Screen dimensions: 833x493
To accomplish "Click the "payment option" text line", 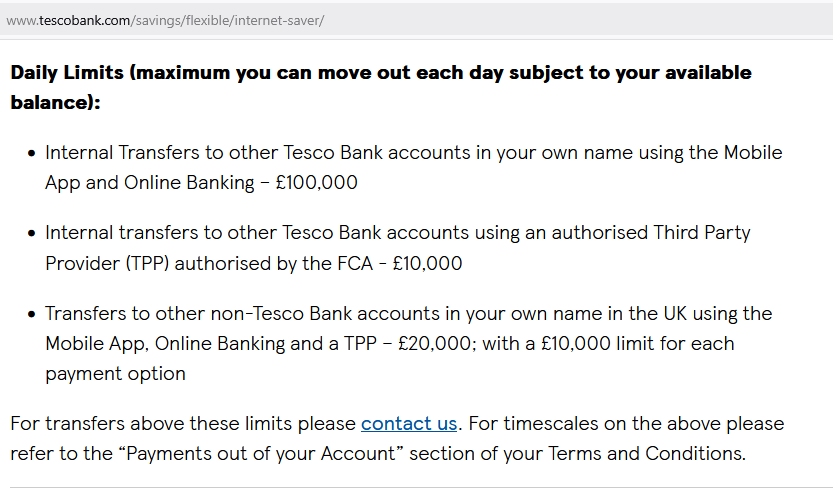I will pyautogui.click(x=115, y=373).
